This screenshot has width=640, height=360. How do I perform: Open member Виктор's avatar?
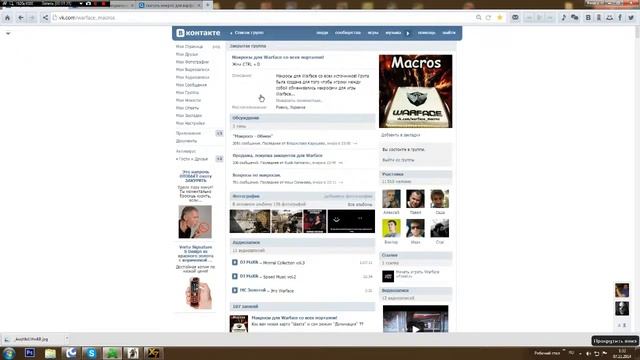pyautogui.click(x=391, y=228)
